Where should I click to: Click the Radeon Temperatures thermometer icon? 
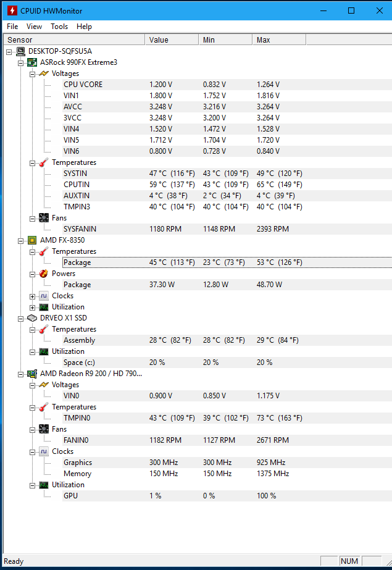[x=44, y=407]
